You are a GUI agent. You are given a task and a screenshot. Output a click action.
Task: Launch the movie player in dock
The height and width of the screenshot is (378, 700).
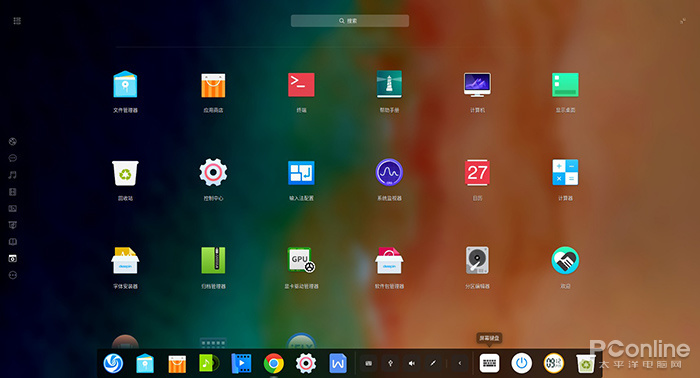[x=241, y=363]
